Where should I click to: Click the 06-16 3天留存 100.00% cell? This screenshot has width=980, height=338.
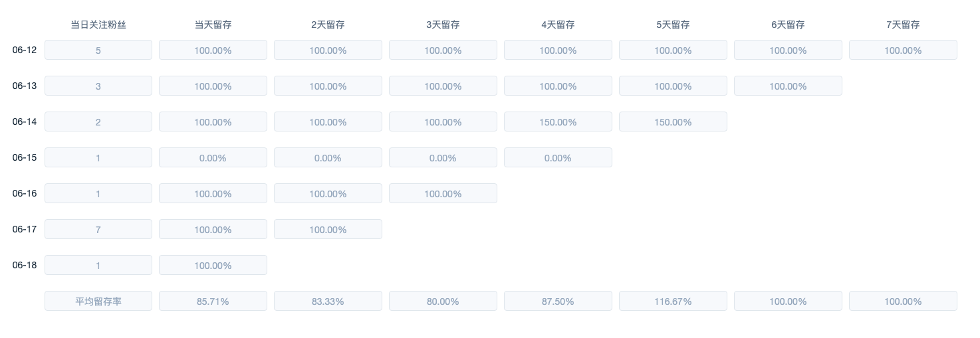[443, 194]
